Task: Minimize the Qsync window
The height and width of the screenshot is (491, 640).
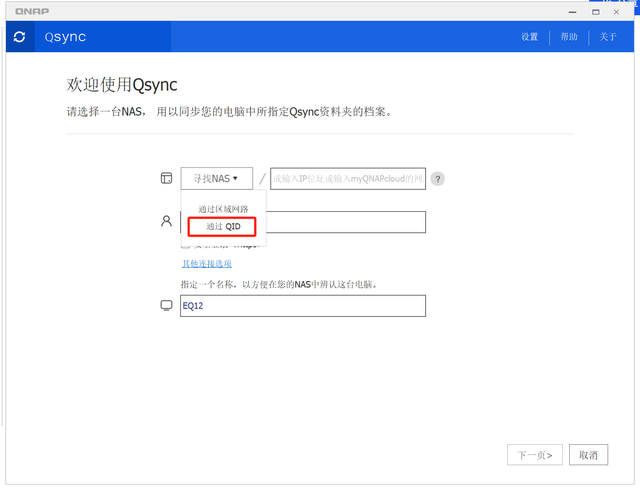Action: click(x=573, y=12)
